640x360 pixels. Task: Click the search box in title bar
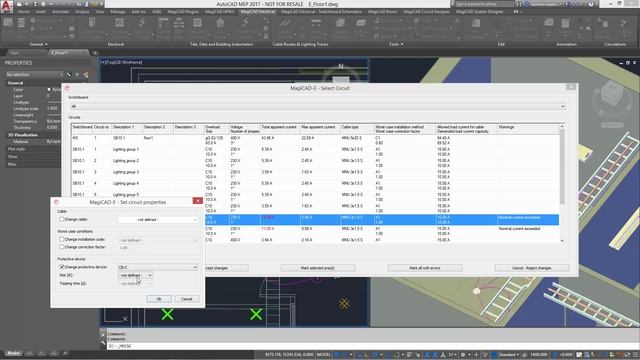point(484,4)
